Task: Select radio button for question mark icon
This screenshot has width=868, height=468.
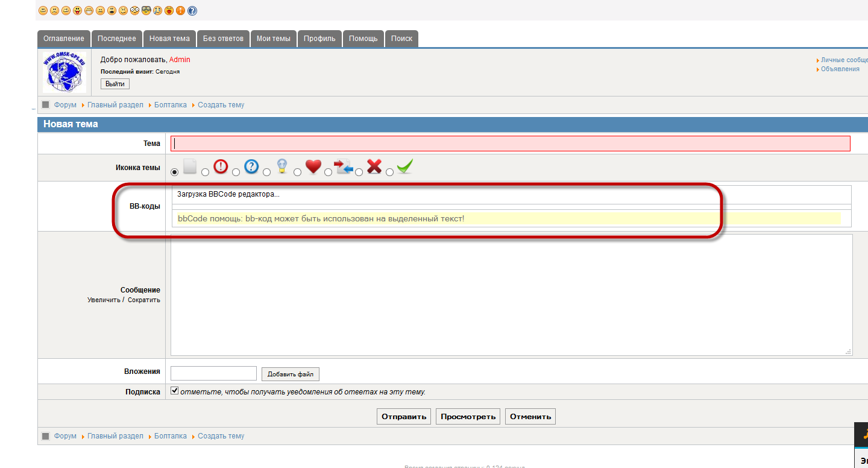Action: tap(236, 172)
